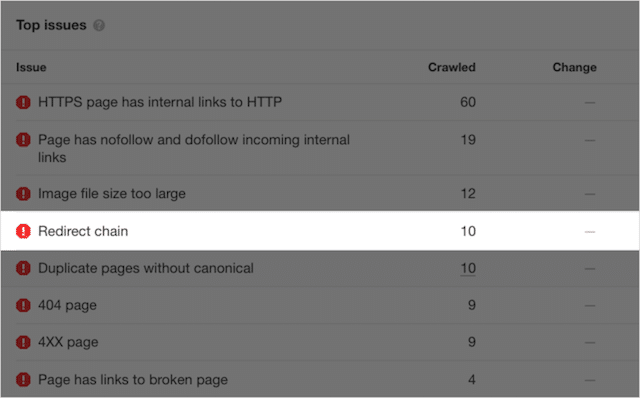This screenshot has height=398, width=640.
Task: Click the help icon beside Top issues
Action: tap(99, 25)
